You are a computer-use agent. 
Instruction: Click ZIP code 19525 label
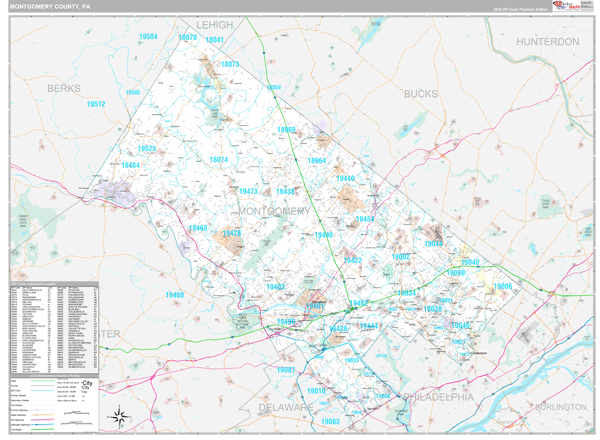click(x=146, y=149)
